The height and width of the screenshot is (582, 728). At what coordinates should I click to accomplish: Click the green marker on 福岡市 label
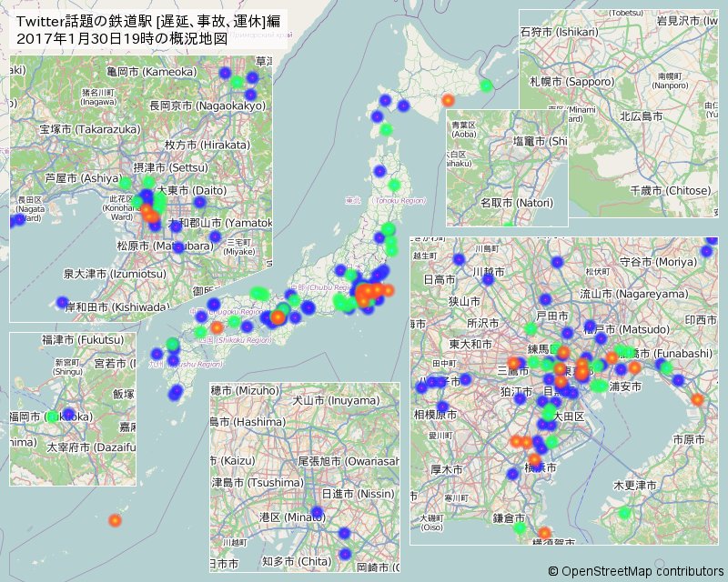pyautogui.click(x=53, y=416)
